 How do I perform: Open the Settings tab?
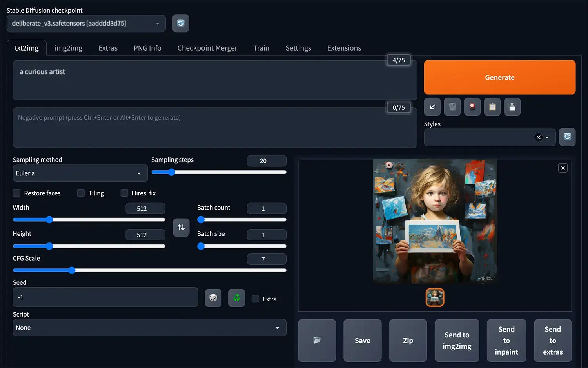point(298,48)
